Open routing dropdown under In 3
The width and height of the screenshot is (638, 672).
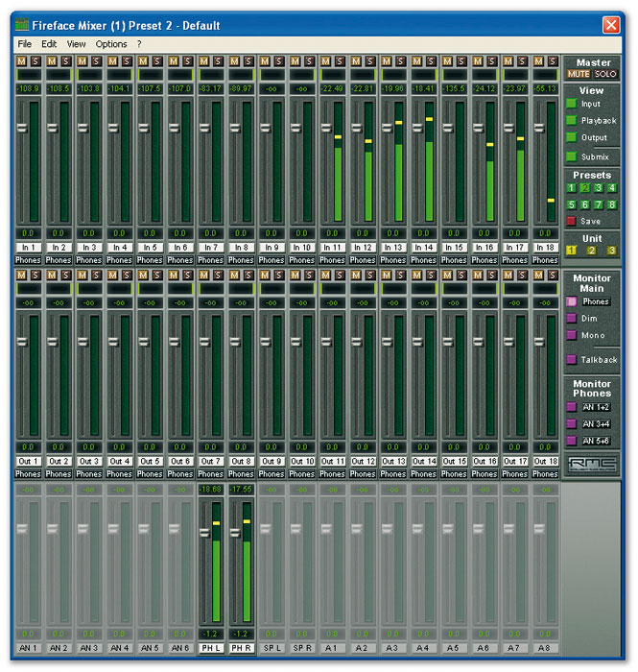coord(89,259)
